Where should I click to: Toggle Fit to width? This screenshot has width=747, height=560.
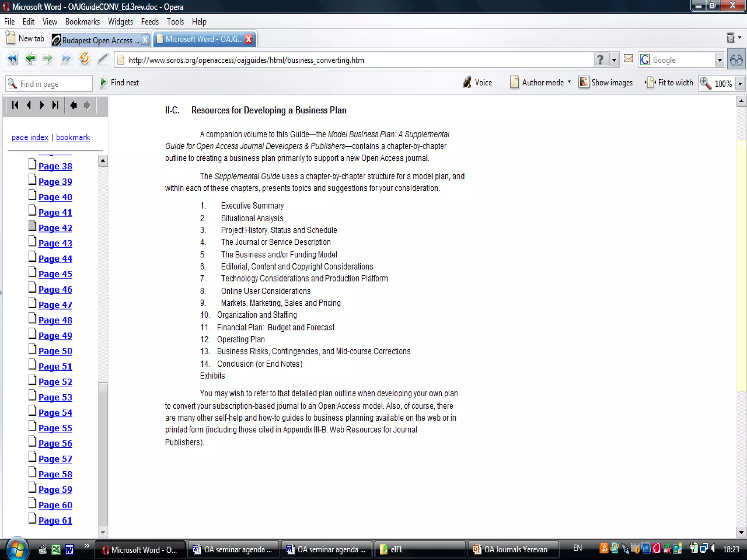point(669,82)
